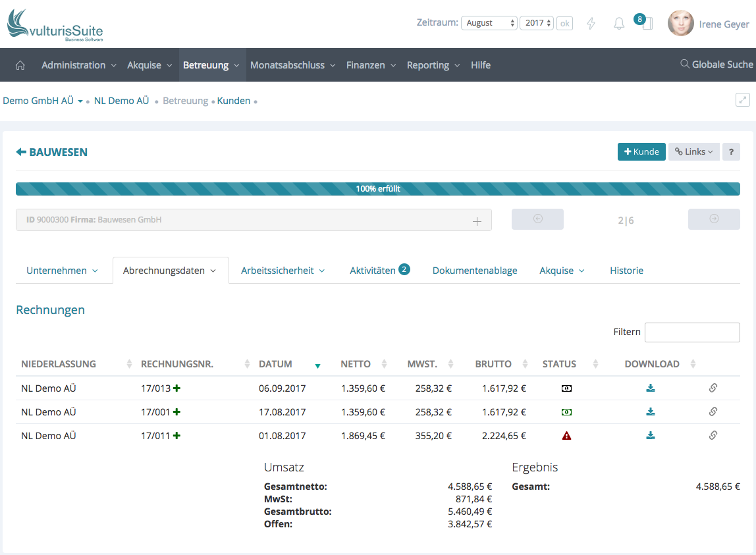Click link icon for invoice 17/011
Image resolution: width=756 pixels, height=555 pixels.
pyautogui.click(x=713, y=436)
